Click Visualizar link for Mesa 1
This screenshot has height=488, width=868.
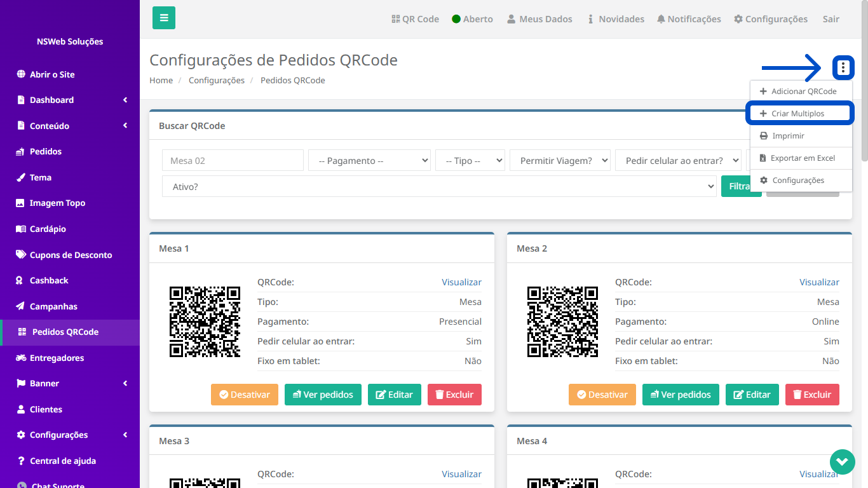click(462, 282)
